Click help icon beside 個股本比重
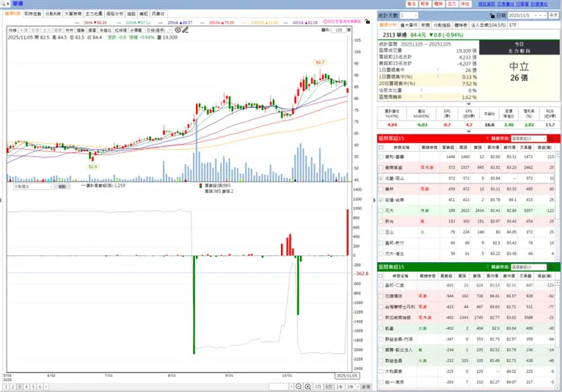Image resolution: width=562 pixels, height=392 pixels. (x=421, y=90)
